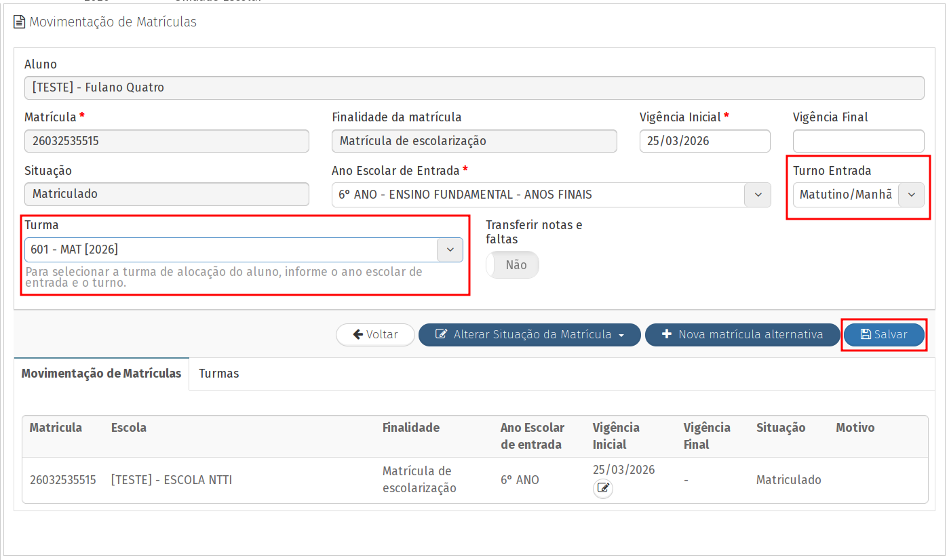This screenshot has width=949, height=560.
Task: Go back using the Voltar button
Action: pos(375,335)
